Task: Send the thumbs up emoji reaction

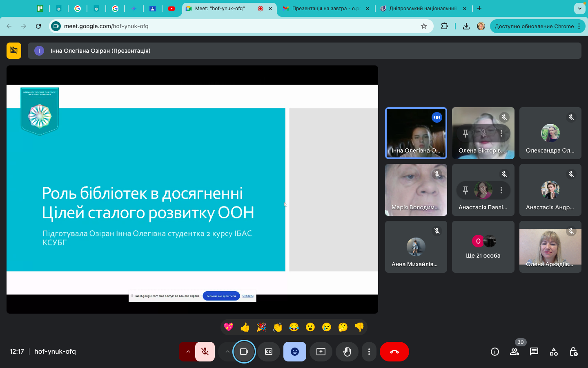Action: coord(245,327)
